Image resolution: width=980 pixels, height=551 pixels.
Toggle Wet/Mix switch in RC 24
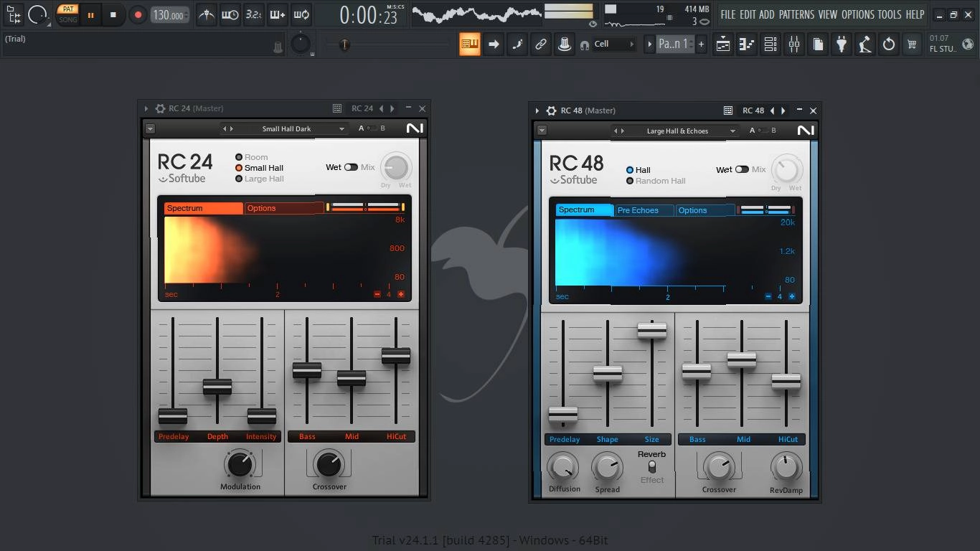coord(351,167)
